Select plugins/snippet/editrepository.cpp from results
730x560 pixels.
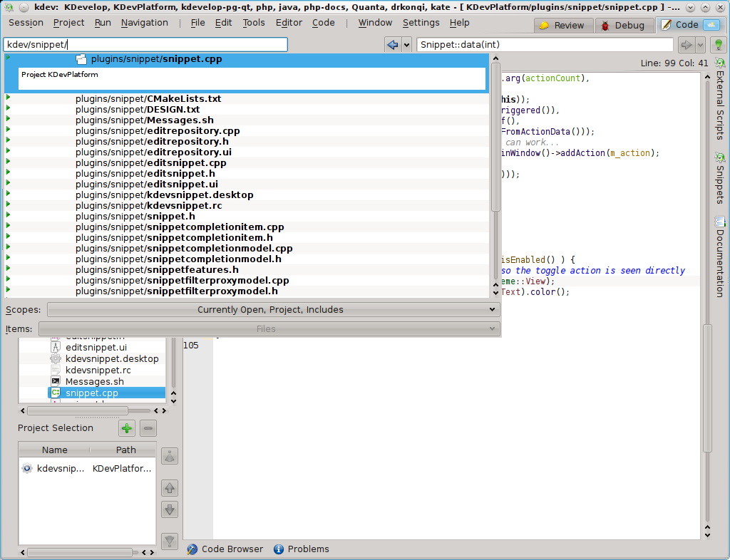(x=247, y=130)
